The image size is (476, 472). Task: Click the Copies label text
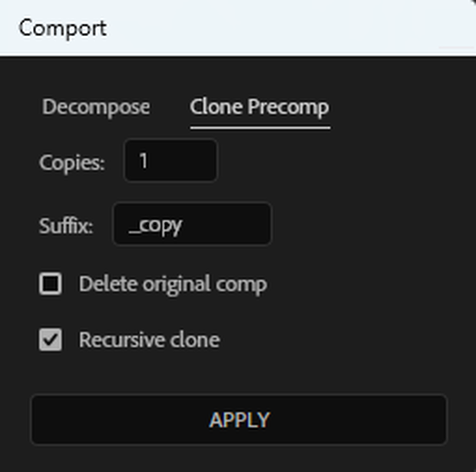pyautogui.click(x=72, y=163)
